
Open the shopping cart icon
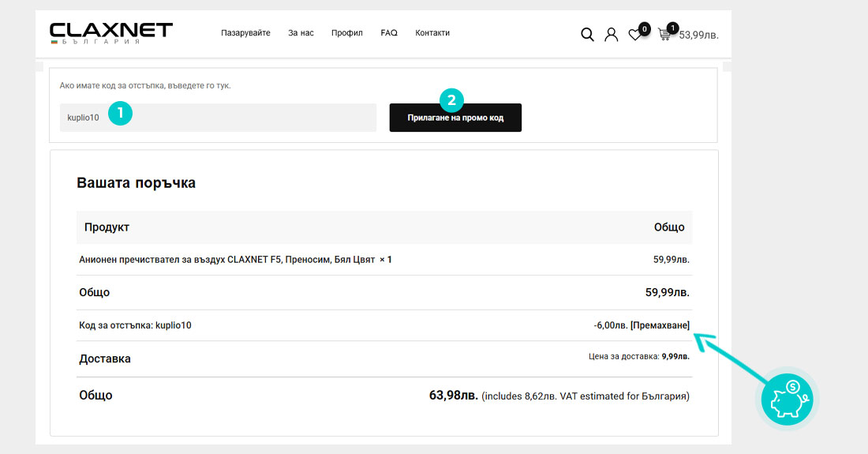(664, 34)
